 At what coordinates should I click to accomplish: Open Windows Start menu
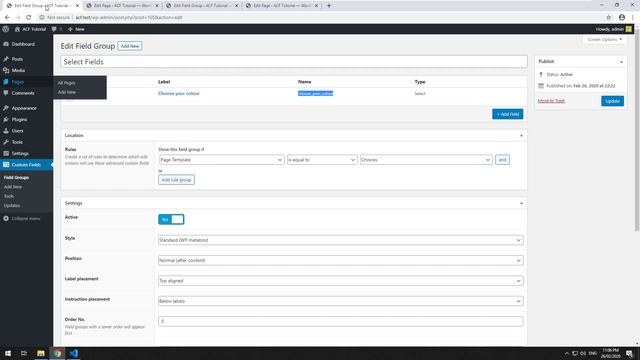(x=8, y=353)
